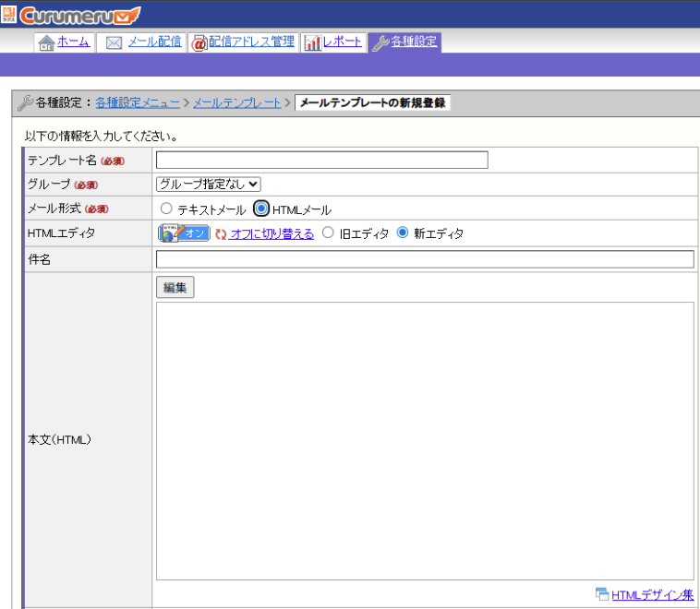The width and height of the screenshot is (700, 609).
Task: Go to the 配信アドレス管理 tab
Action: (251, 42)
